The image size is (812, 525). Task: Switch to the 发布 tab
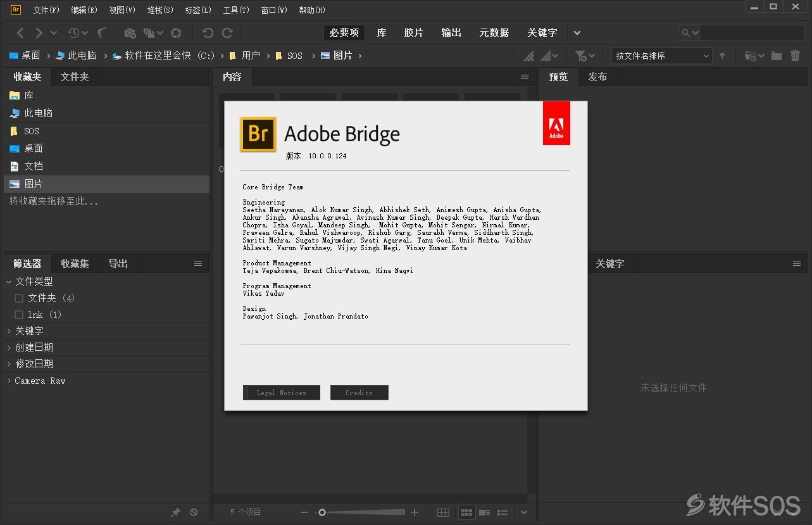point(597,77)
